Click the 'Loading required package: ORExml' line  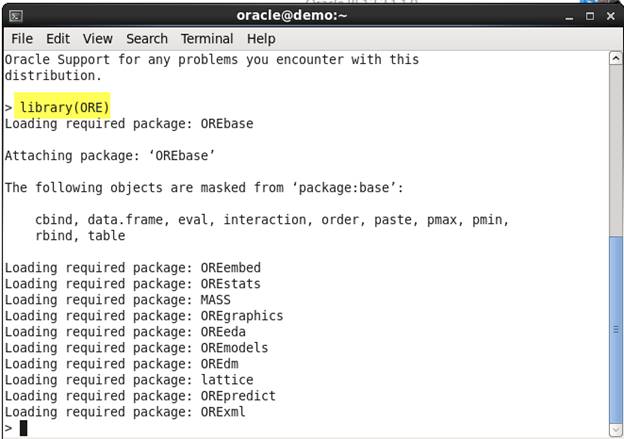click(x=125, y=412)
